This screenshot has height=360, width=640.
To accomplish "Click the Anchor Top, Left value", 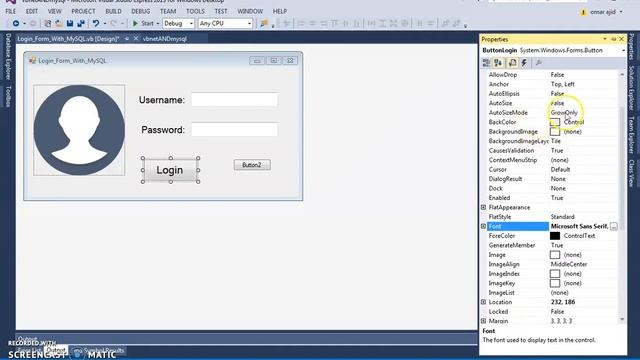I will coord(562,84).
